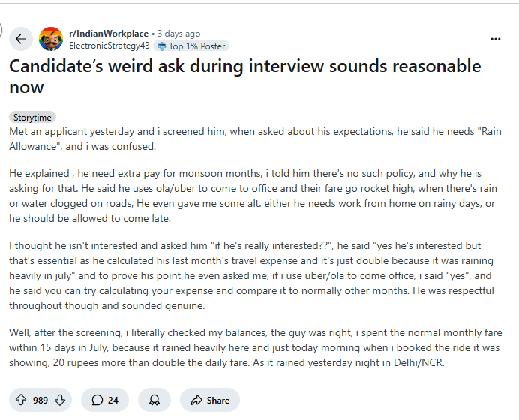Upvote the post
The height and width of the screenshot is (420, 519).
tap(21, 400)
